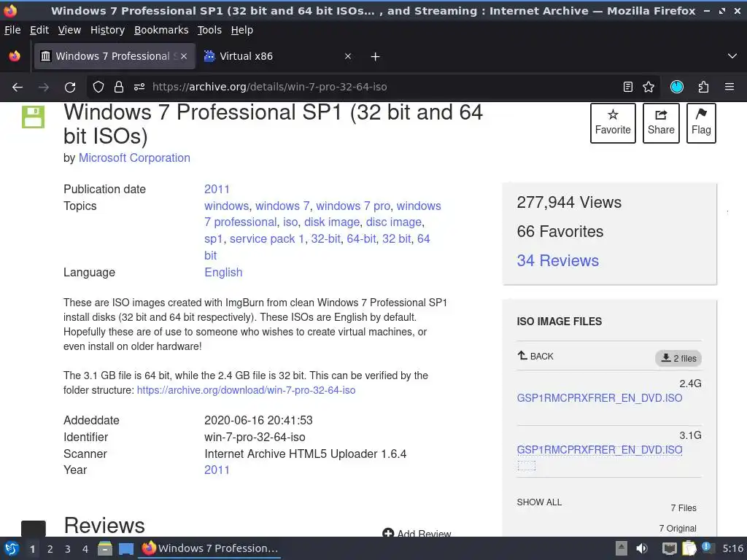Open the 'iso' topic link
This screenshot has height=560, width=747.
290,222
